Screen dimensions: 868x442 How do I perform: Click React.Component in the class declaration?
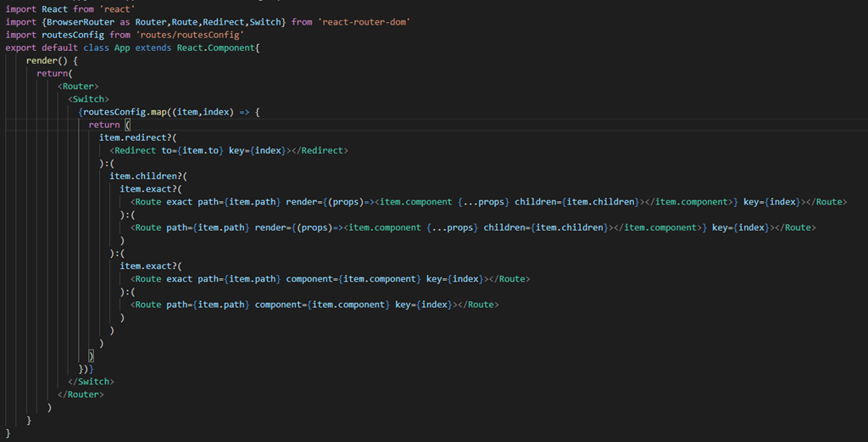[216, 48]
